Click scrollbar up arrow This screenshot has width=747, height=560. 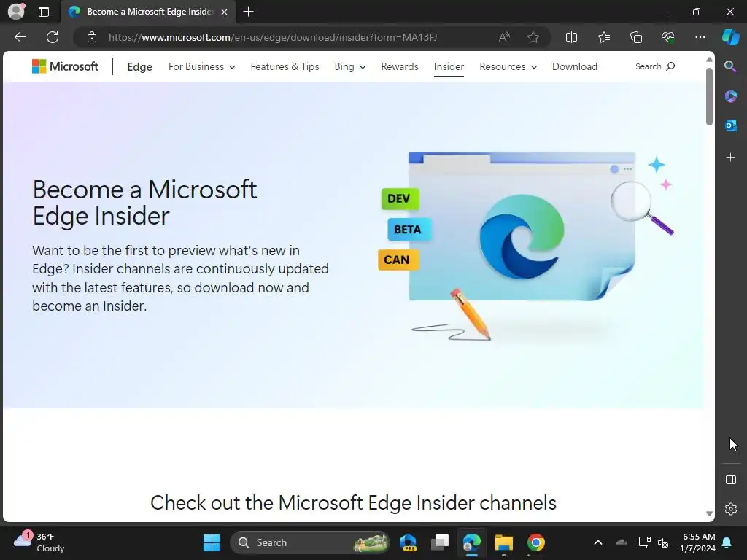pyautogui.click(x=709, y=60)
